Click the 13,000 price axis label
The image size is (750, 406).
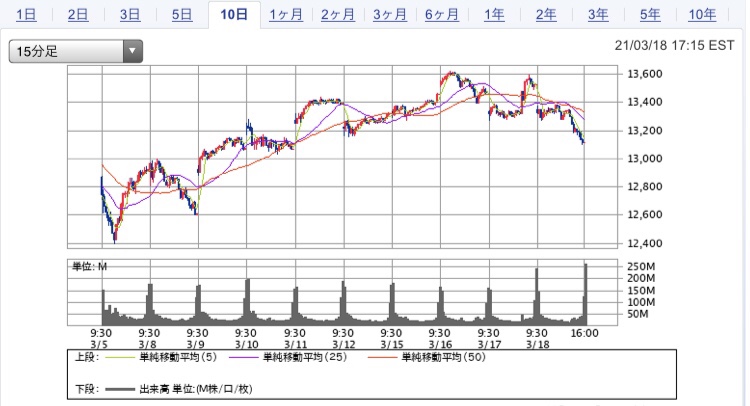645,159
